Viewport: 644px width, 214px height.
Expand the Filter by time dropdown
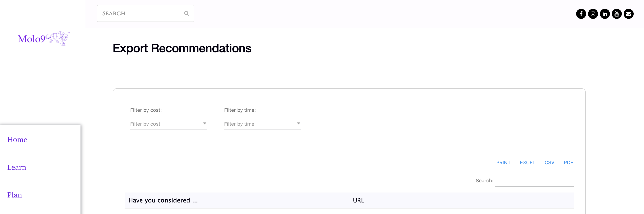click(262, 124)
